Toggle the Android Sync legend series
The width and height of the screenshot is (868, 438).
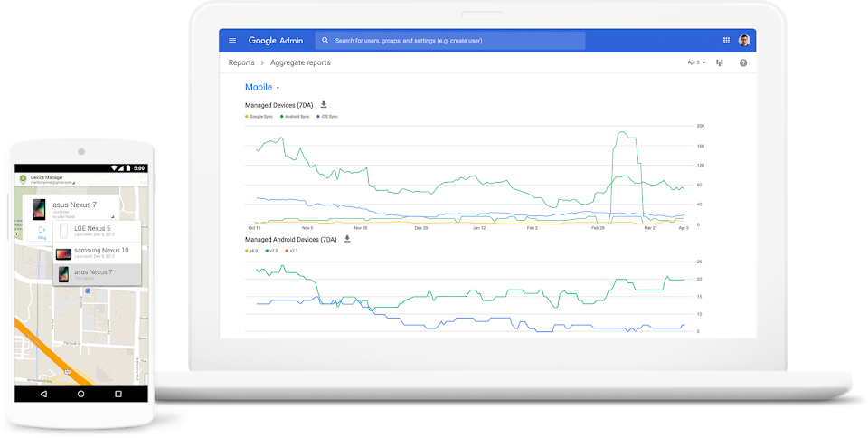tap(295, 116)
